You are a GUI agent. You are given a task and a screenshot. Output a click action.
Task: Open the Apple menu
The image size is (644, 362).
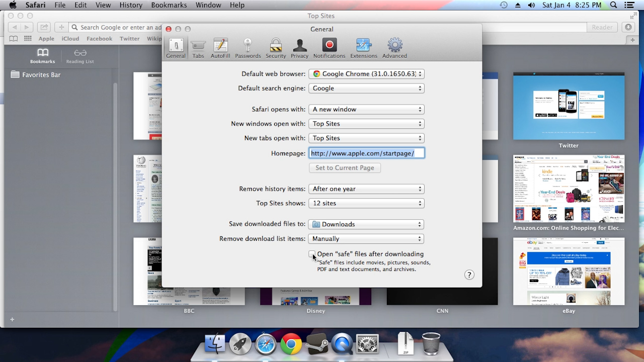13,5
